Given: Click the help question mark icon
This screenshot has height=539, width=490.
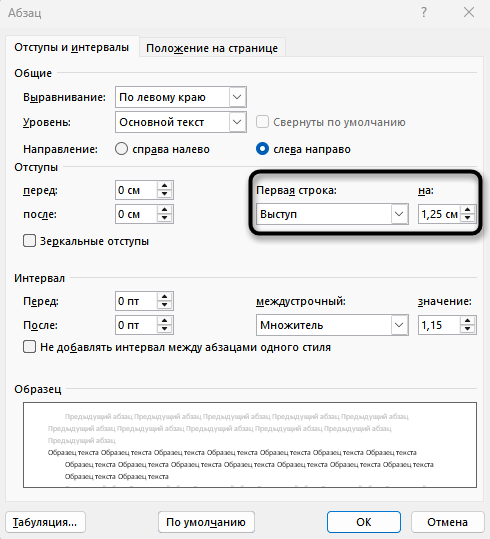Looking at the screenshot, I should (x=424, y=12).
